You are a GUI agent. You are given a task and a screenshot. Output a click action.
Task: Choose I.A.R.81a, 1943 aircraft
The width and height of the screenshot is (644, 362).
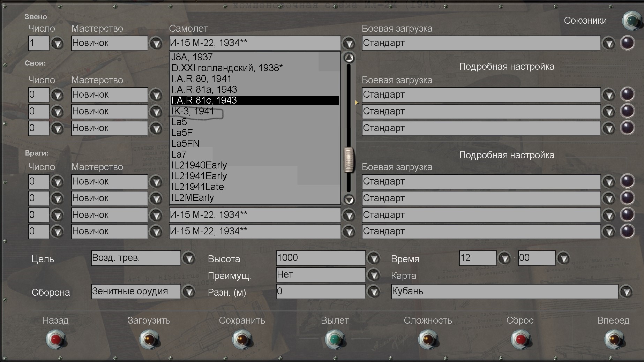(255, 90)
